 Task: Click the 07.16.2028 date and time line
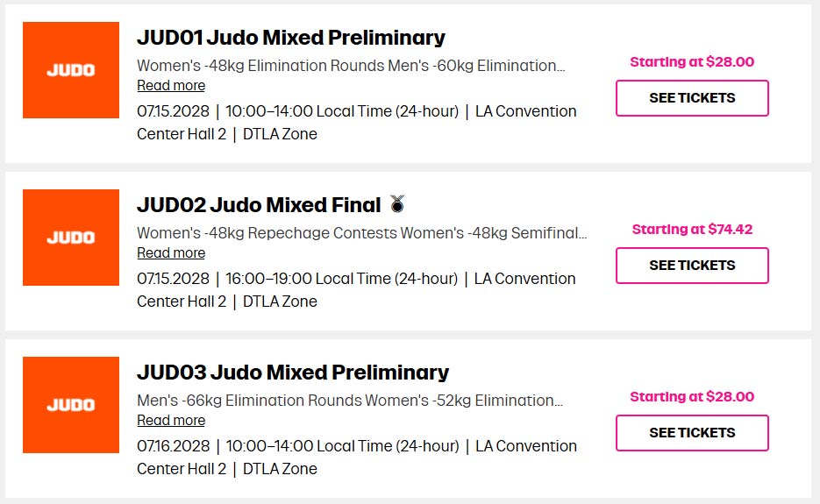[298, 446]
